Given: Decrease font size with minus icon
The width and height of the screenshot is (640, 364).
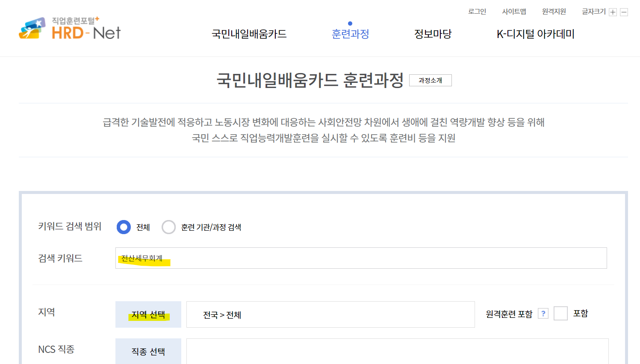Looking at the screenshot, I should pyautogui.click(x=624, y=12).
